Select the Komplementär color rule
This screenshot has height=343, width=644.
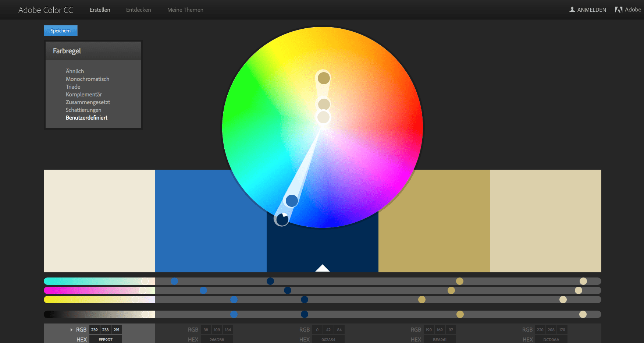point(83,95)
